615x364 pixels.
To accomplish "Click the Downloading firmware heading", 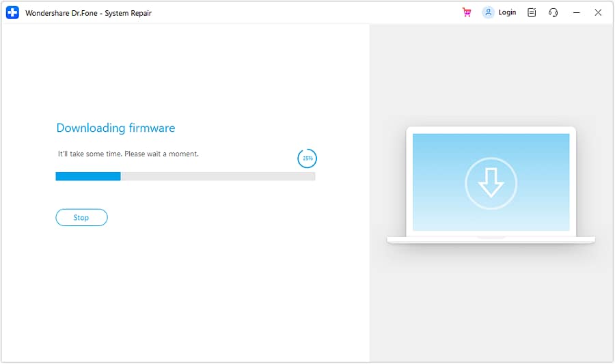I will [x=115, y=128].
